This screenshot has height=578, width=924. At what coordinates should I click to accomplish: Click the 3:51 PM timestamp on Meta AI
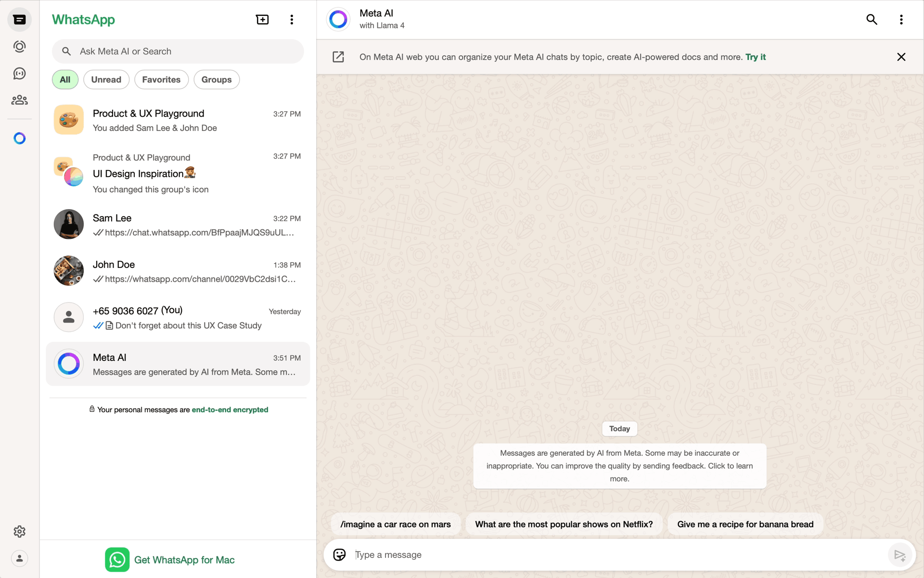pyautogui.click(x=287, y=358)
